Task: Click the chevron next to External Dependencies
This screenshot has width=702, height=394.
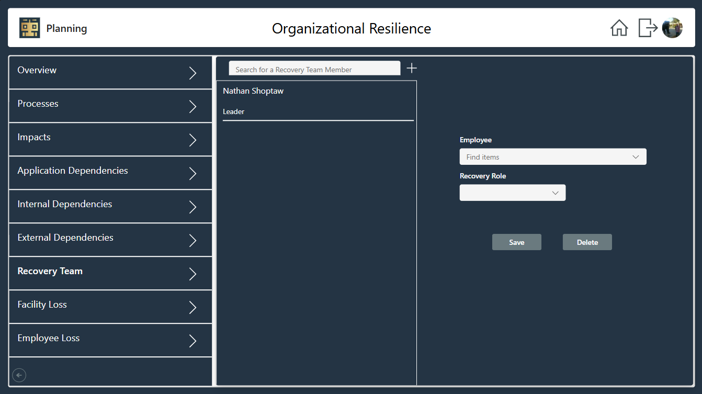Action: point(193,241)
